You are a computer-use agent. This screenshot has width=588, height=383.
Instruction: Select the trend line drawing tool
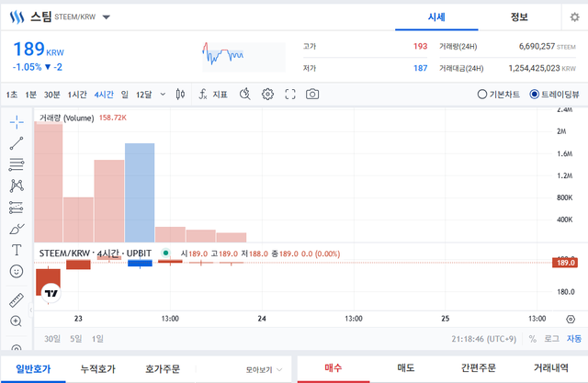click(17, 143)
